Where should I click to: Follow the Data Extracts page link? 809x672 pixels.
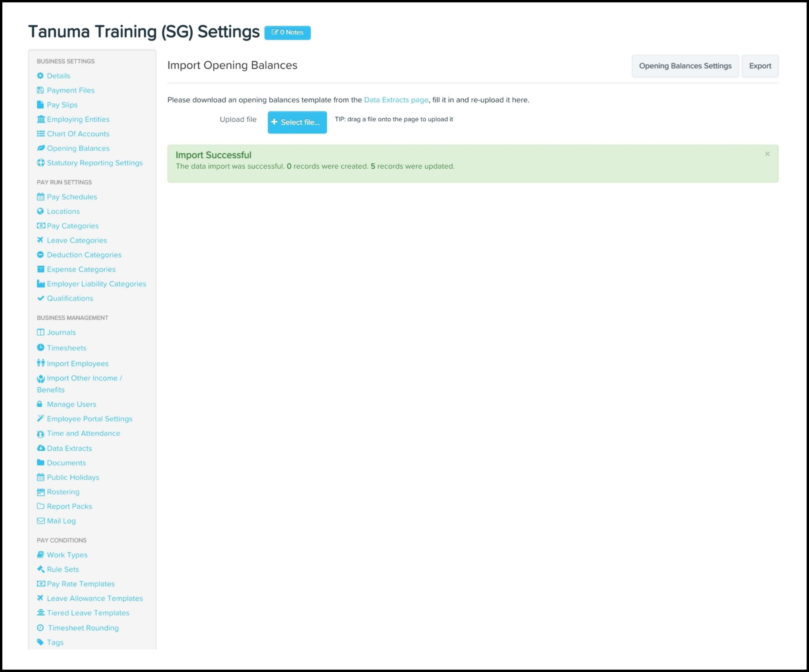tap(396, 100)
